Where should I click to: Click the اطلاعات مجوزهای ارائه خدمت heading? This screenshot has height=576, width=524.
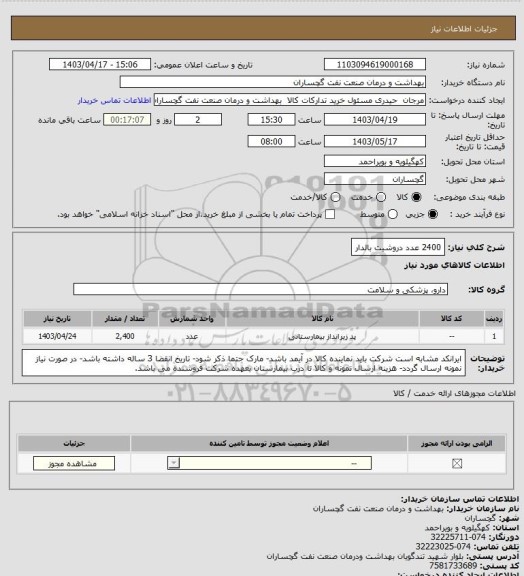[x=454, y=393]
